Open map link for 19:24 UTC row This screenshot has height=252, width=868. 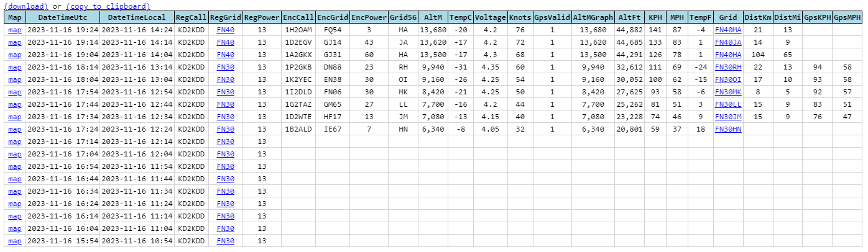[x=14, y=30]
